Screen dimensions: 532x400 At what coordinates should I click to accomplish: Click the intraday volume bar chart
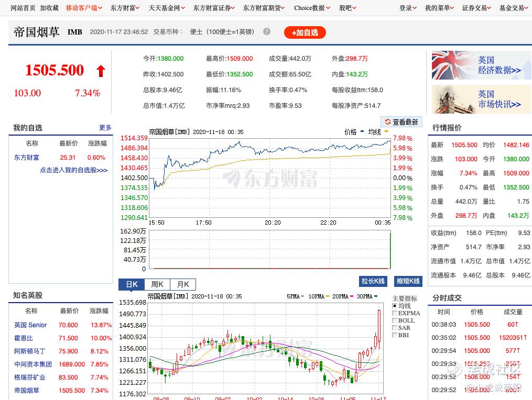270,250
